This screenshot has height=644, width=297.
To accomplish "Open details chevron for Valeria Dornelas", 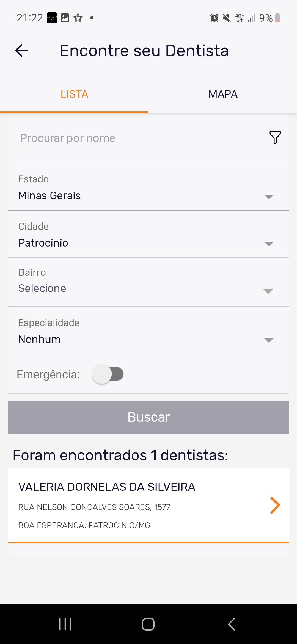I will (x=275, y=505).
